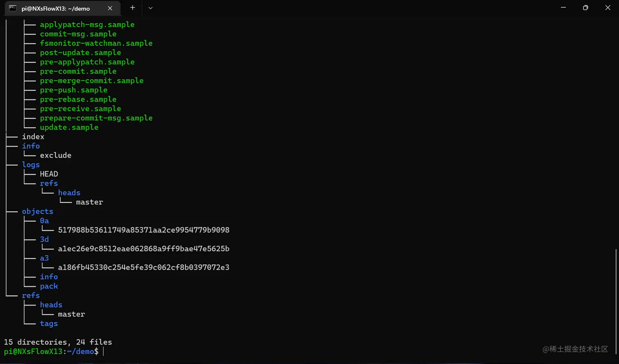Click the a3 object directory
Viewport: 619px width, 364px height.
45,258
